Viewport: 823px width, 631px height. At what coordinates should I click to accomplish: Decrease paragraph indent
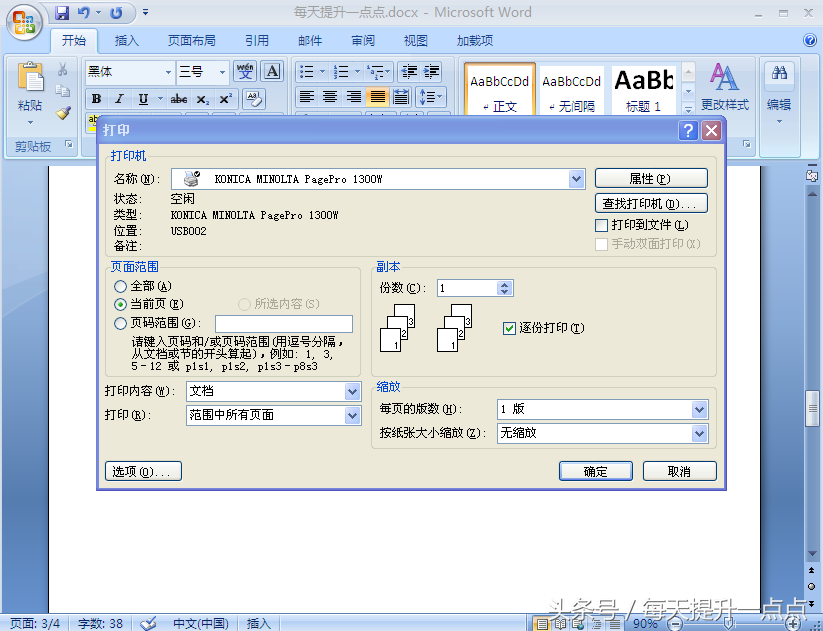click(409, 71)
